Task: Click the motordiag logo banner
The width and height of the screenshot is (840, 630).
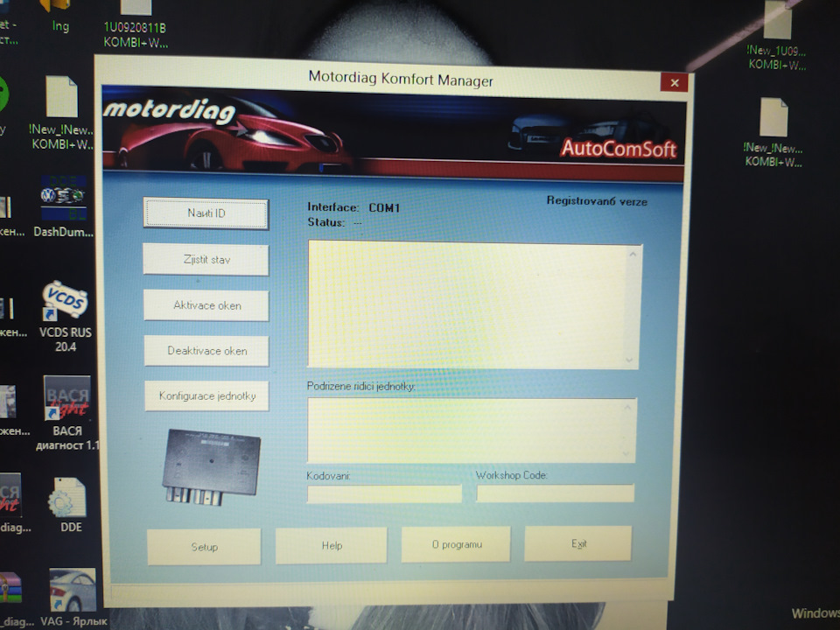Action: [170, 109]
